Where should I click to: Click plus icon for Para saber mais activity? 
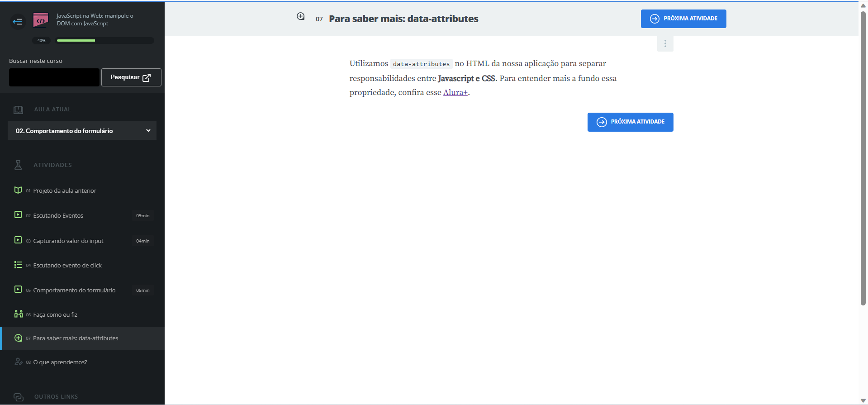coord(18,338)
